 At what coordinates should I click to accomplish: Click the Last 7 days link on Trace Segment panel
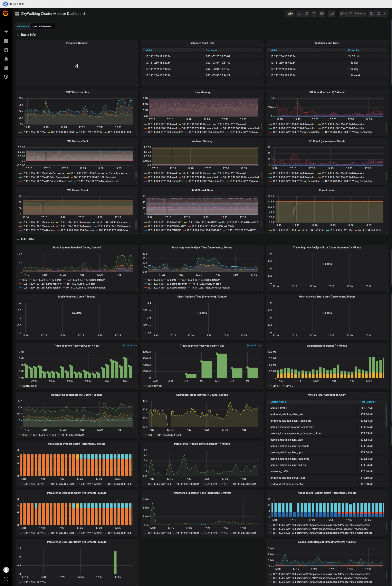(254, 346)
